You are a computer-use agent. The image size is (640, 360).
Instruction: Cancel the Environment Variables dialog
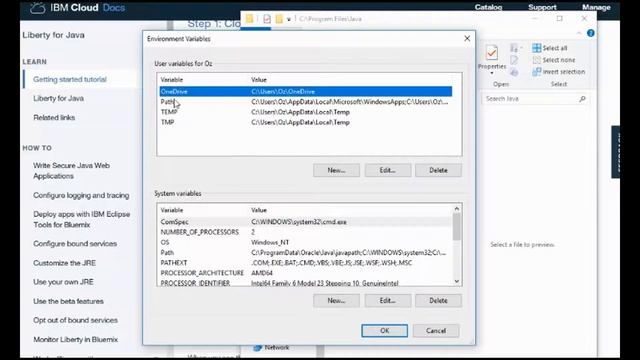[436, 331]
